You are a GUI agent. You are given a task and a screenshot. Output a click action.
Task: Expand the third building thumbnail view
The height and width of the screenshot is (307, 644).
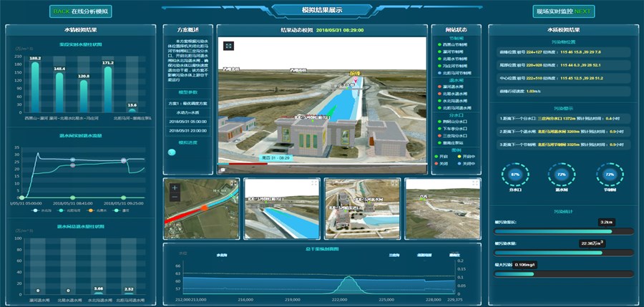(x=394, y=184)
